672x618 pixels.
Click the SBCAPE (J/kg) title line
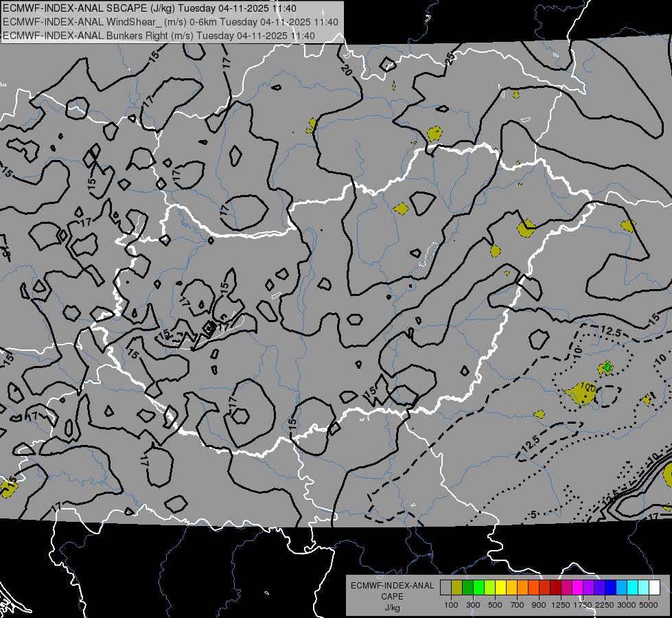[149, 8]
